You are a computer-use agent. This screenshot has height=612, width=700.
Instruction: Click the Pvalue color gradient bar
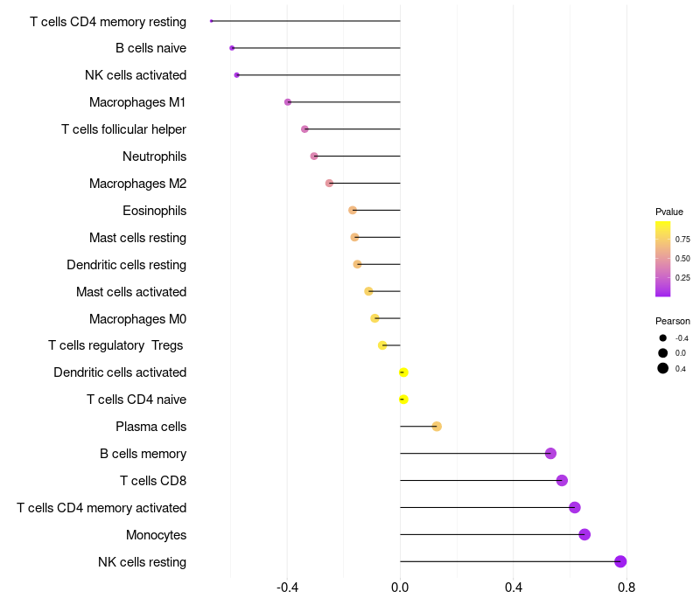[662, 259]
